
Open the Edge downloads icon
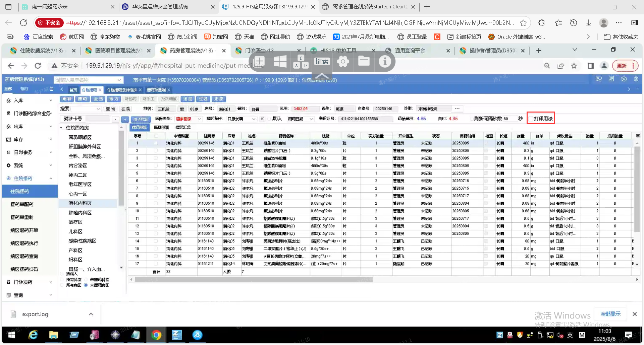588,23
